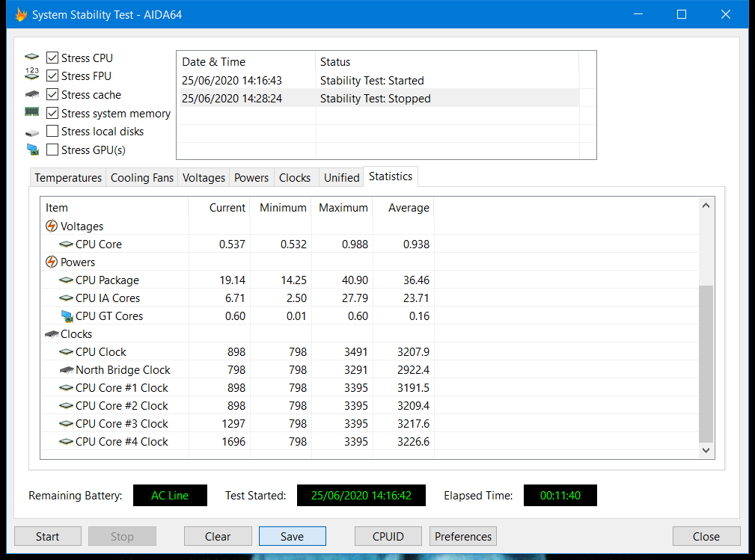755x560 pixels.
Task: Click the CPU Clock average value 3207.9
Action: 413,352
